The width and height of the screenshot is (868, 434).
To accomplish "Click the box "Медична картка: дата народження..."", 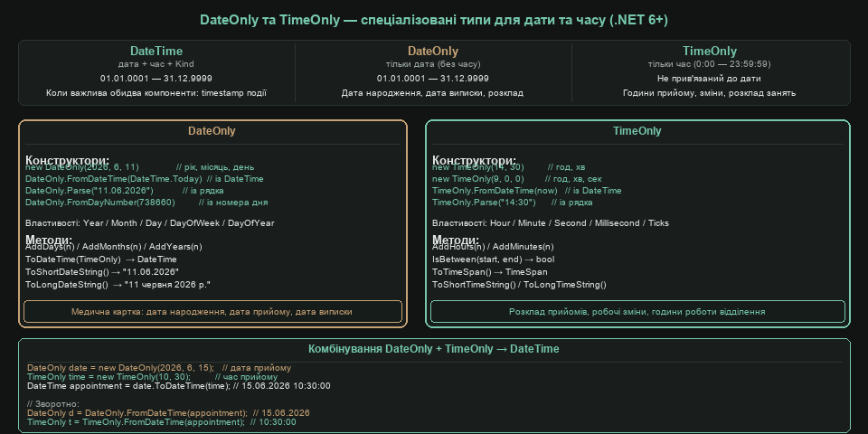I will coord(212,312).
